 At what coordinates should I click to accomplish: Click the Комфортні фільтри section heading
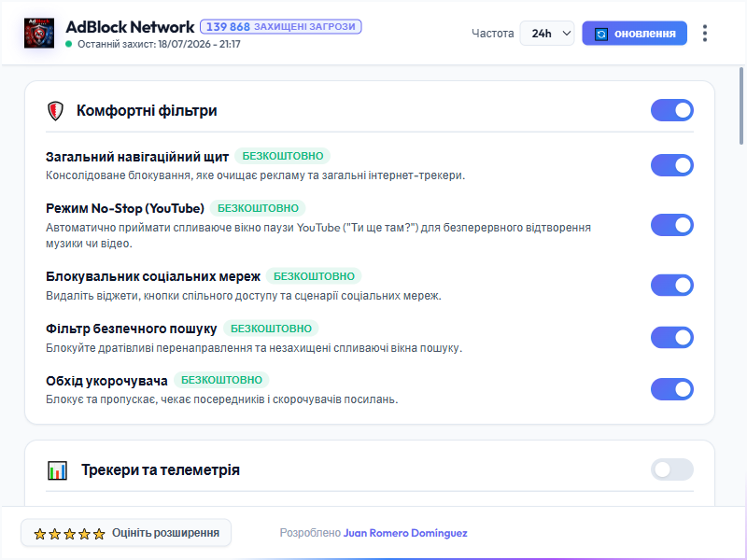click(147, 110)
